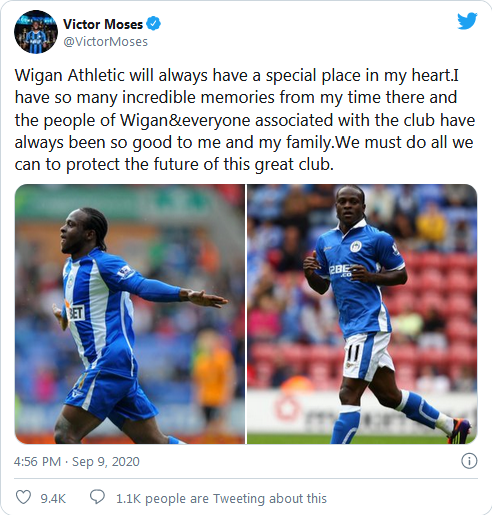
Task: Click the speech bubble reply icon
Action: coord(97,497)
